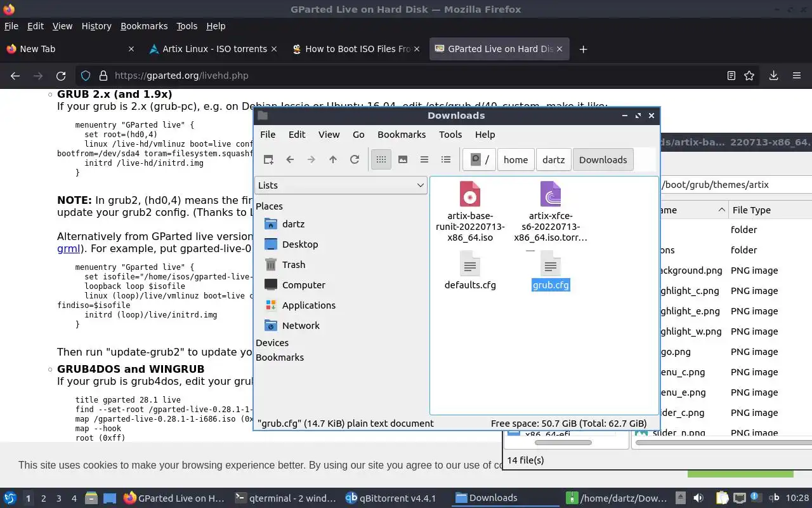
Task: Click the file manager launcher in the taskbar
Action: [91, 498]
